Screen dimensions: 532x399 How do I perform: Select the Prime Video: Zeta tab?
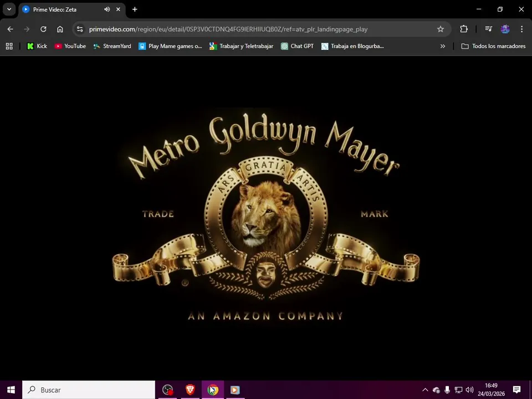pos(71,9)
